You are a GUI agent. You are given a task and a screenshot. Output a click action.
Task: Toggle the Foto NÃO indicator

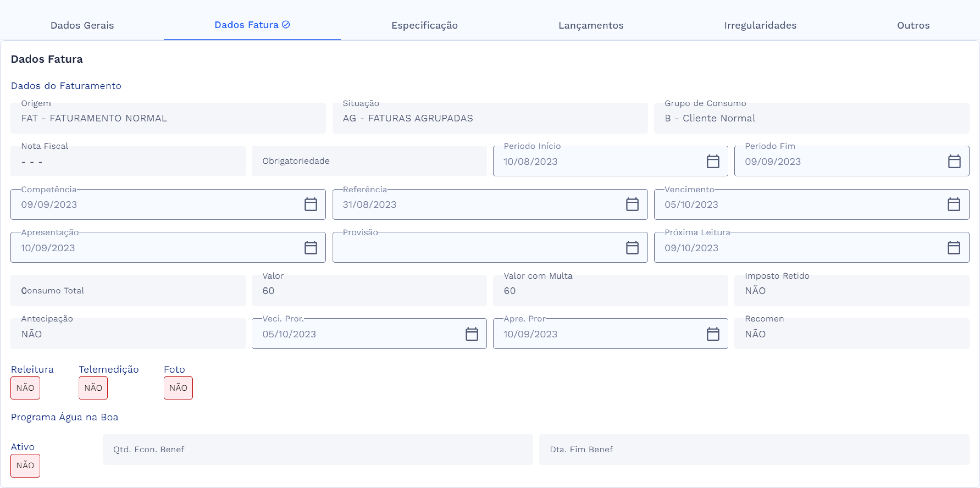(178, 388)
